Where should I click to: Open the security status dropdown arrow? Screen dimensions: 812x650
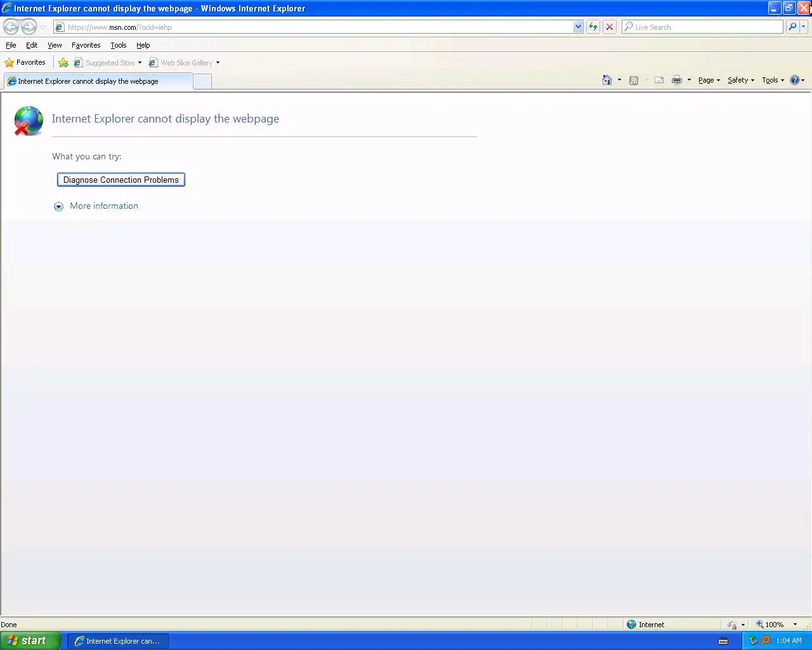(743, 625)
